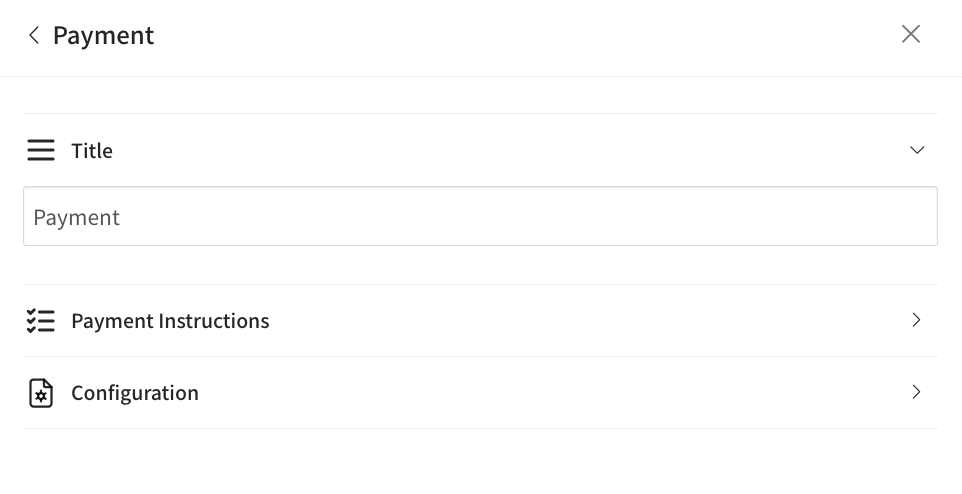Click the Configuration row text
The height and width of the screenshot is (494, 962).
[135, 393]
